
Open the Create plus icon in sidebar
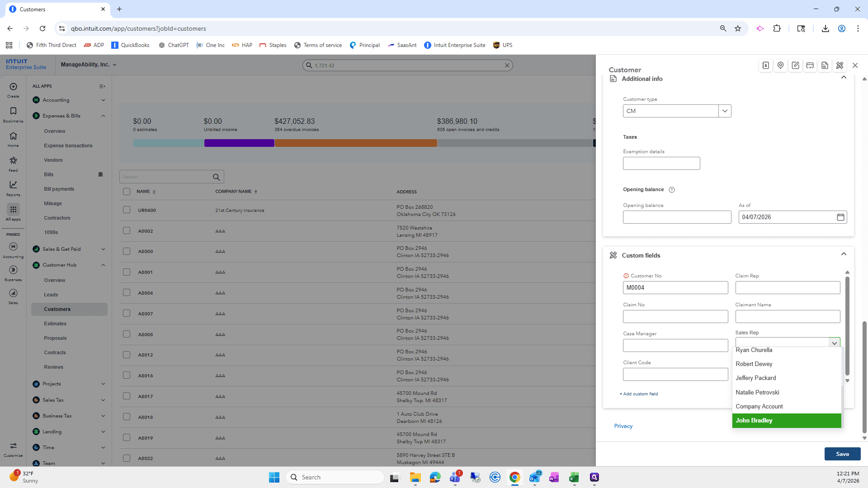[x=13, y=87]
